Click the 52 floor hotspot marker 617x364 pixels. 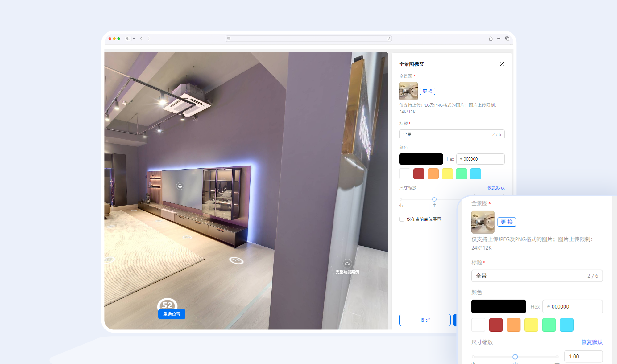pyautogui.click(x=168, y=305)
